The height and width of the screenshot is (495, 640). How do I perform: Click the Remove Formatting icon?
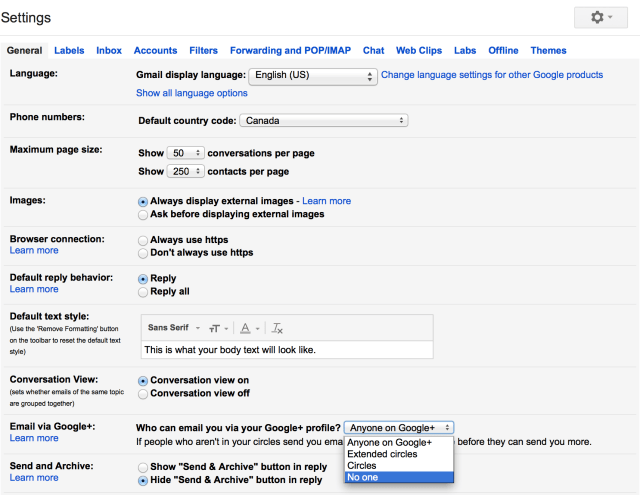(277, 328)
